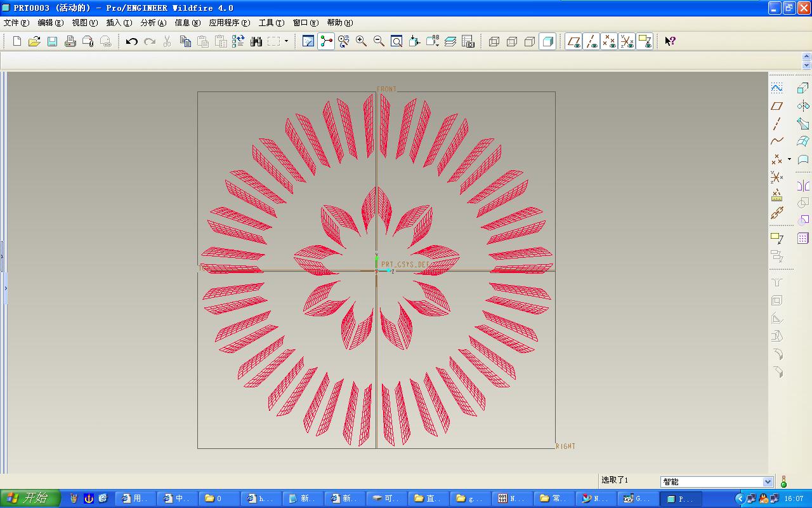Switch to wireframe display mode
The height and width of the screenshot is (508, 812).
[x=494, y=41]
